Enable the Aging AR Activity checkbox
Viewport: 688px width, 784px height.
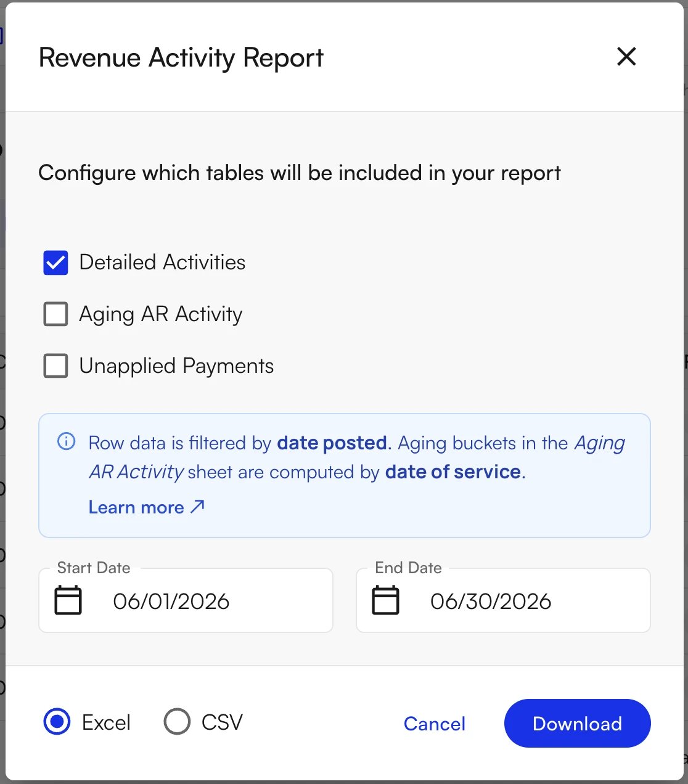click(x=55, y=314)
